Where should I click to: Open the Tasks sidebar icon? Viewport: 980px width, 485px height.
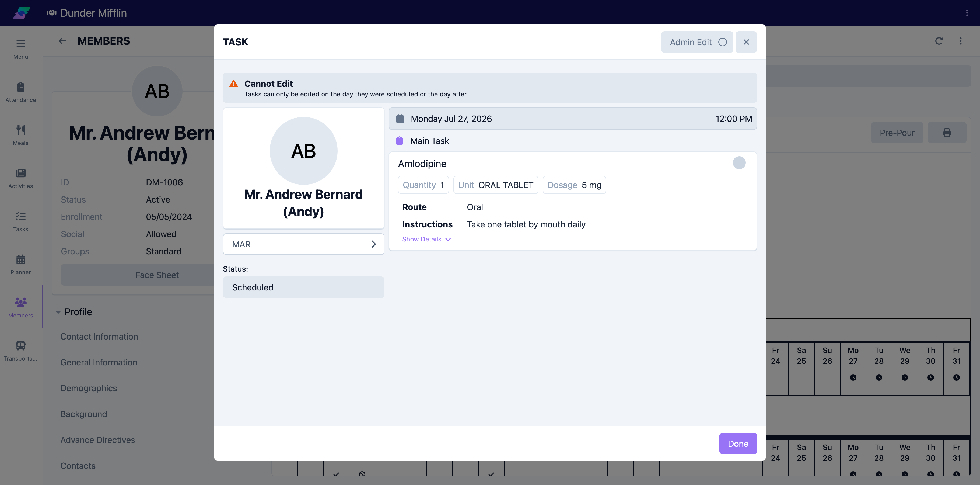click(20, 216)
